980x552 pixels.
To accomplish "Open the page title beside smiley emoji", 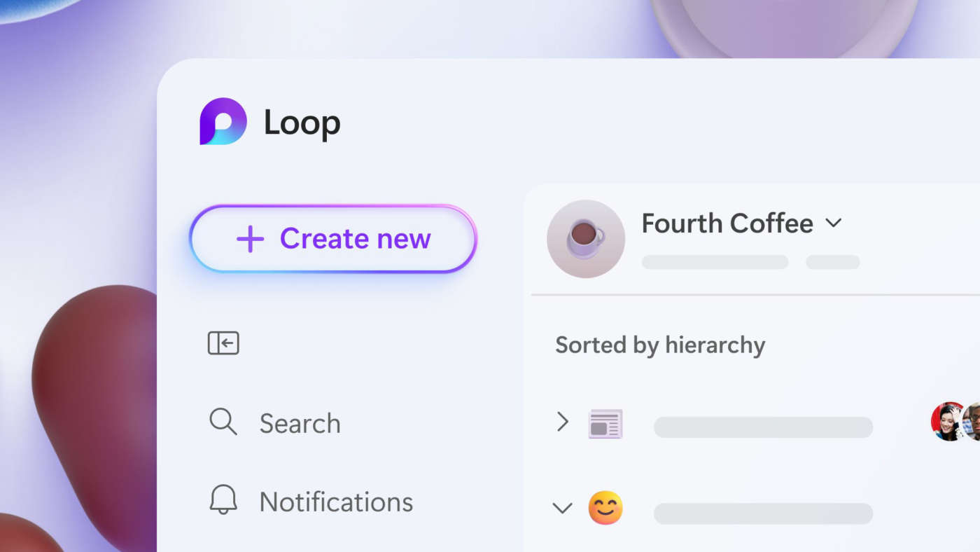I will (763, 513).
